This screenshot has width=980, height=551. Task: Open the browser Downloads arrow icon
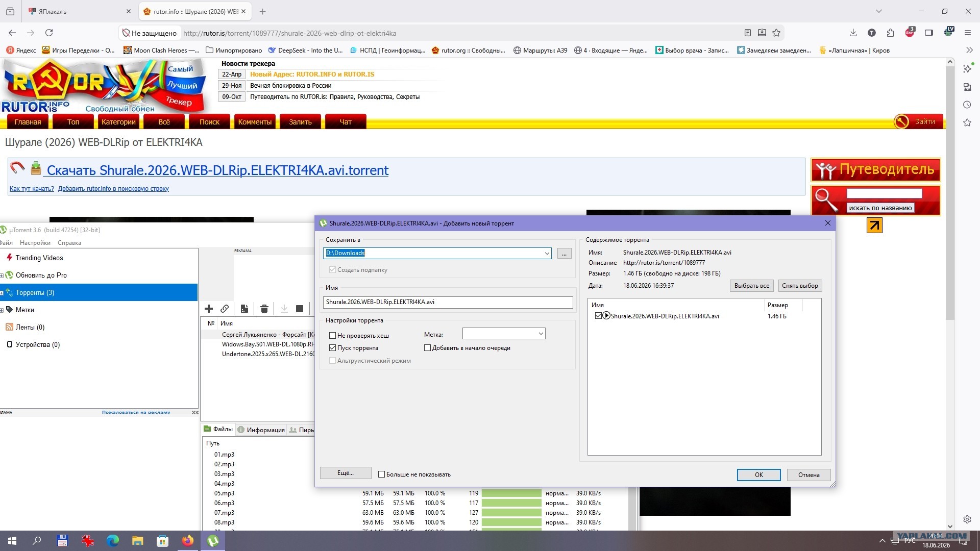[x=853, y=33]
